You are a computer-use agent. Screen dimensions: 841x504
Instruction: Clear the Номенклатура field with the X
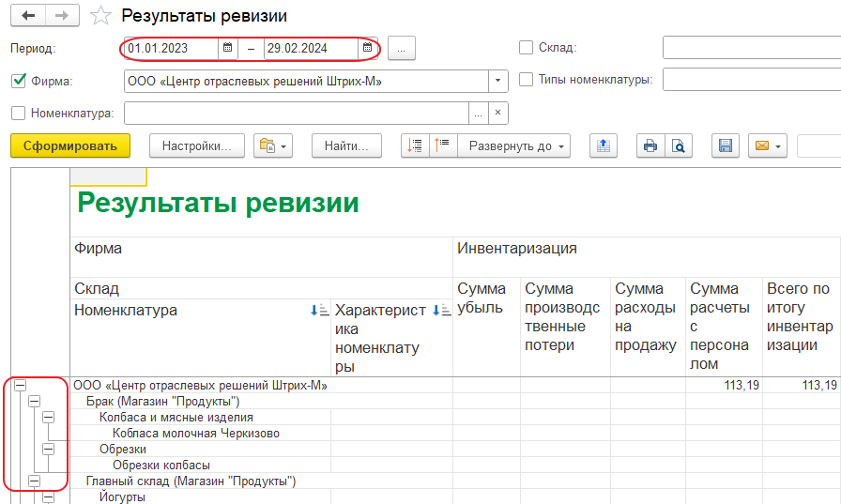[497, 114]
